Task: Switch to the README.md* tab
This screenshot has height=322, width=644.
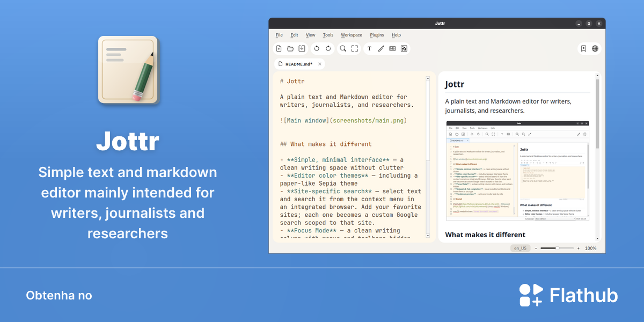Action: (x=299, y=64)
